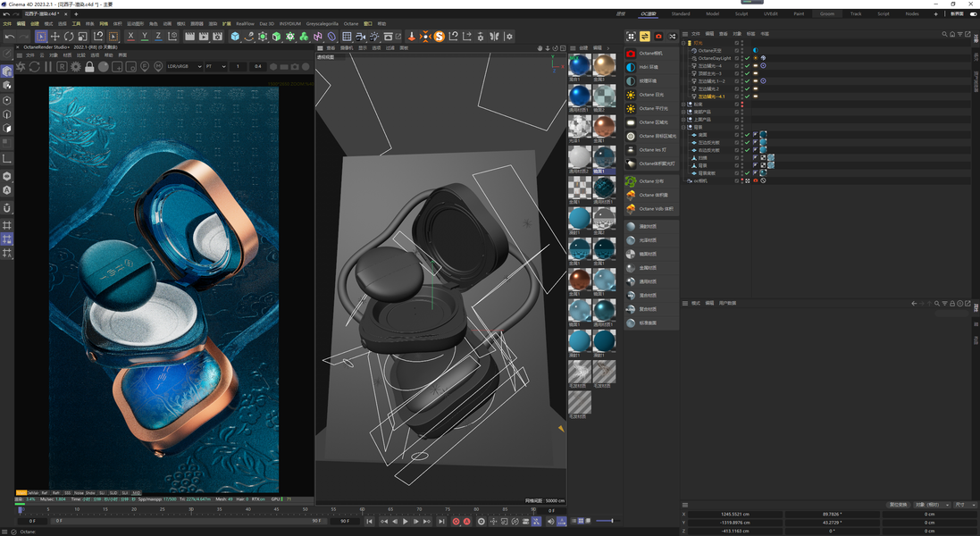Click the Render View clapperboard icon

click(x=189, y=37)
